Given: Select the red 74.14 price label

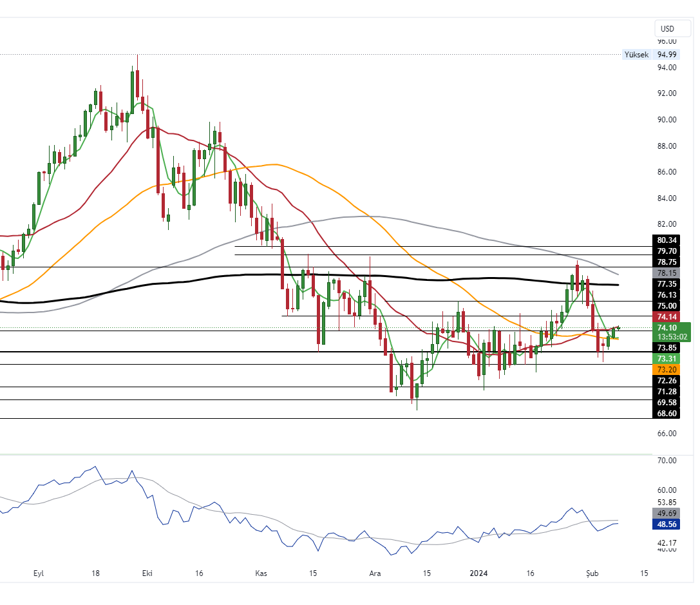Looking at the screenshot, I should [x=667, y=317].
